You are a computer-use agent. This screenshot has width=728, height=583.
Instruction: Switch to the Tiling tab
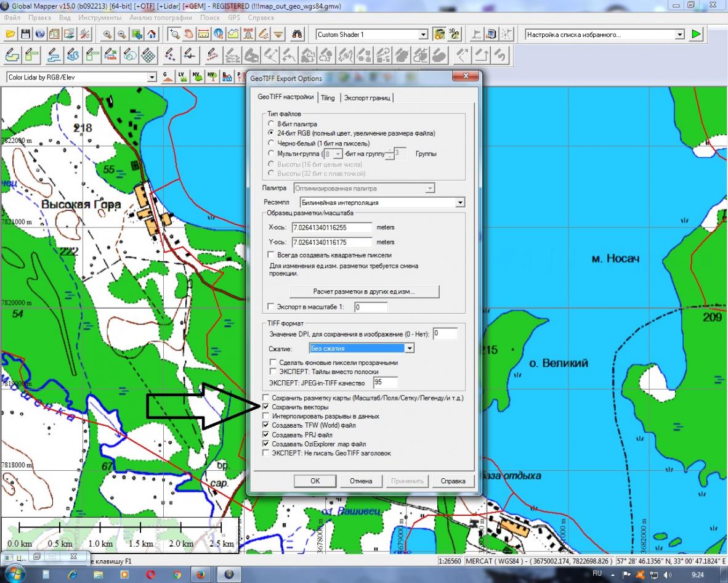(328, 97)
